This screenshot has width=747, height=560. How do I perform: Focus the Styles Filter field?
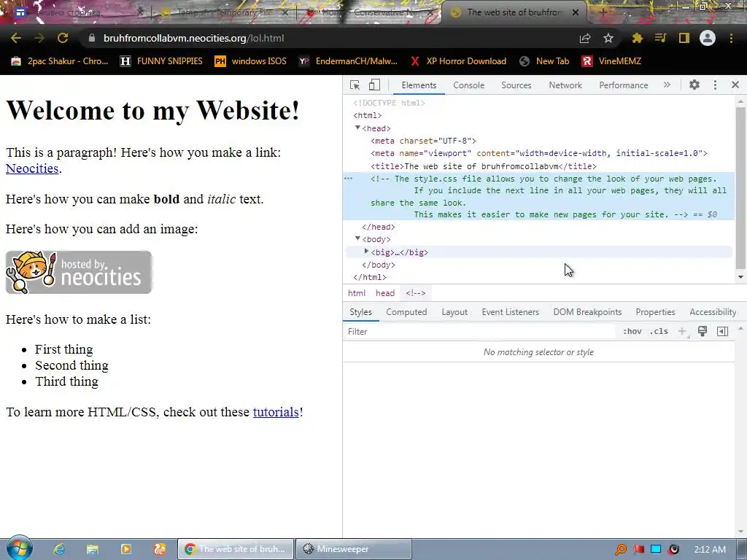tap(480, 332)
